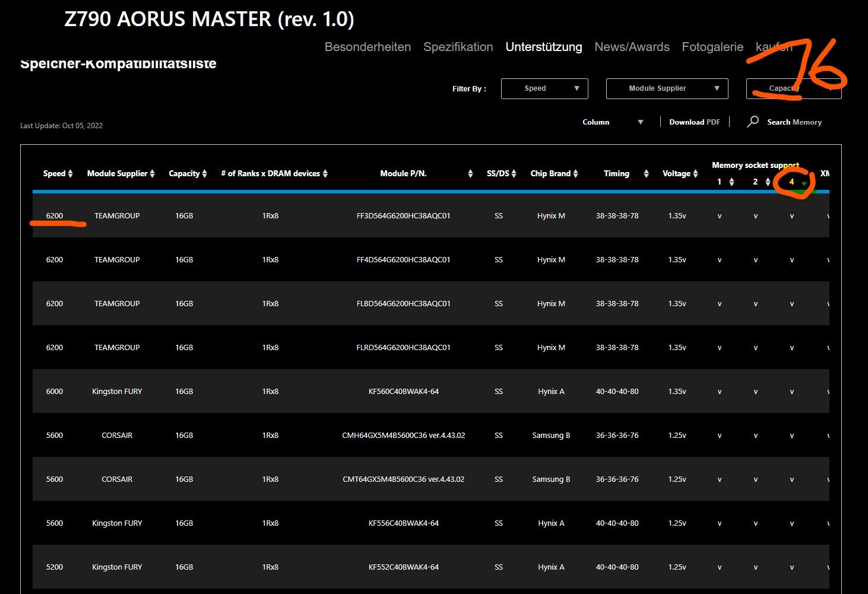The image size is (868, 594).
Task: Sort by Capacity column arrows
Action: pos(204,174)
